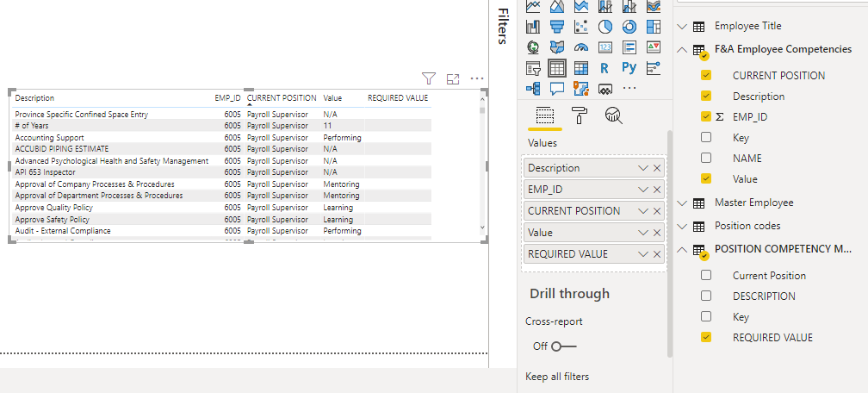Expand the Master Employee table
Image resolution: width=868 pixels, height=393 pixels.
point(681,203)
